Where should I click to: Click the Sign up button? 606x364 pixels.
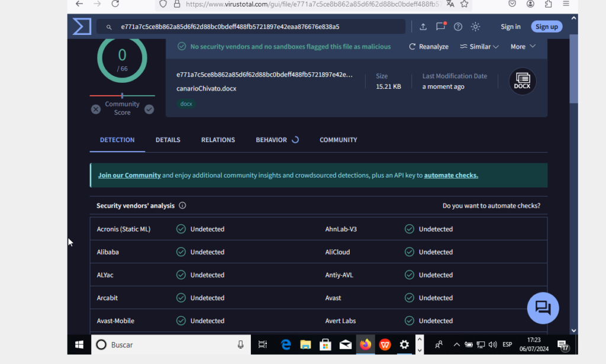pos(546,27)
